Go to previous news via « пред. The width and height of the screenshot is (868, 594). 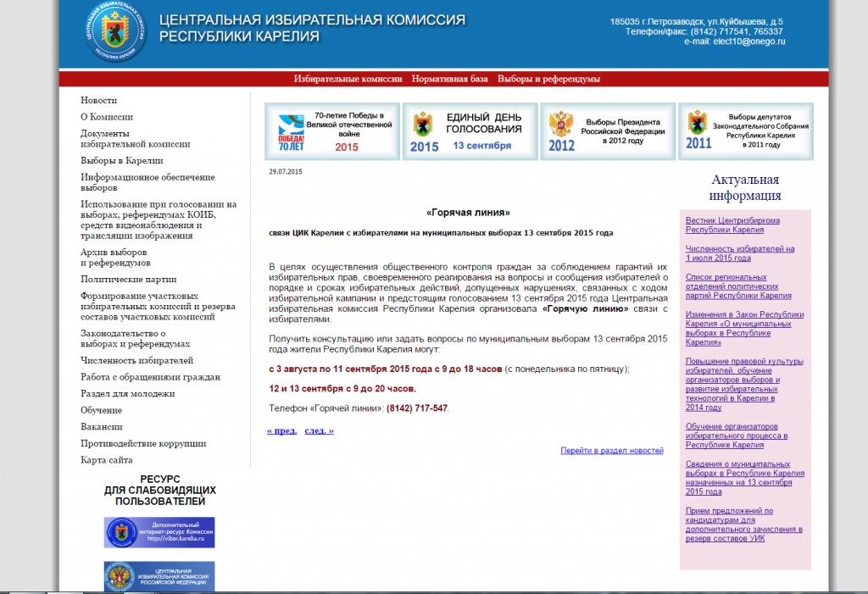pos(281,430)
